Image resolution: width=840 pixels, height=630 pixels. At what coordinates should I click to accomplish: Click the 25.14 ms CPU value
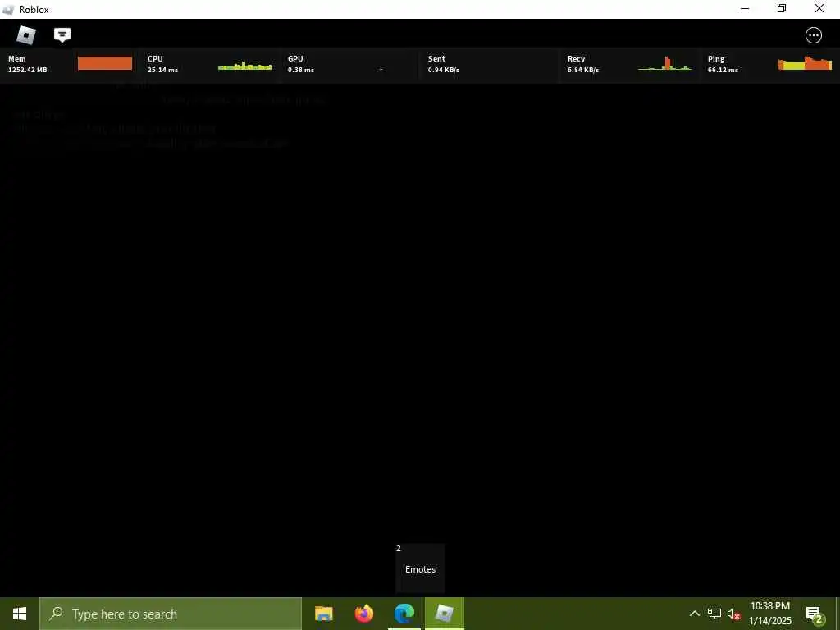pos(163,70)
